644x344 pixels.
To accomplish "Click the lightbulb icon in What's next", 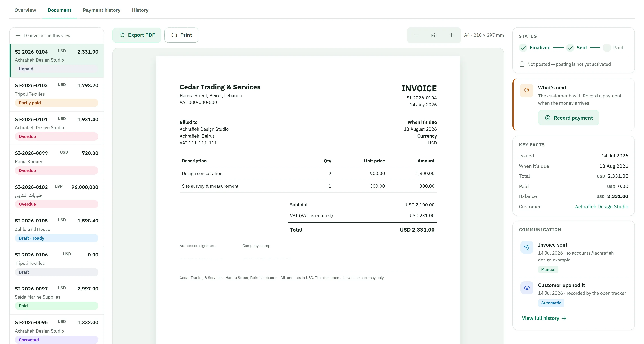I will (526, 90).
